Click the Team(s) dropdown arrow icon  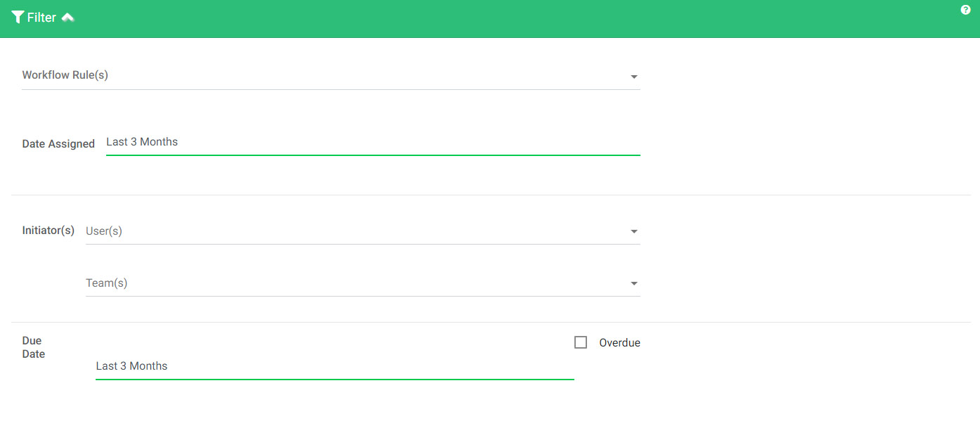click(x=633, y=283)
